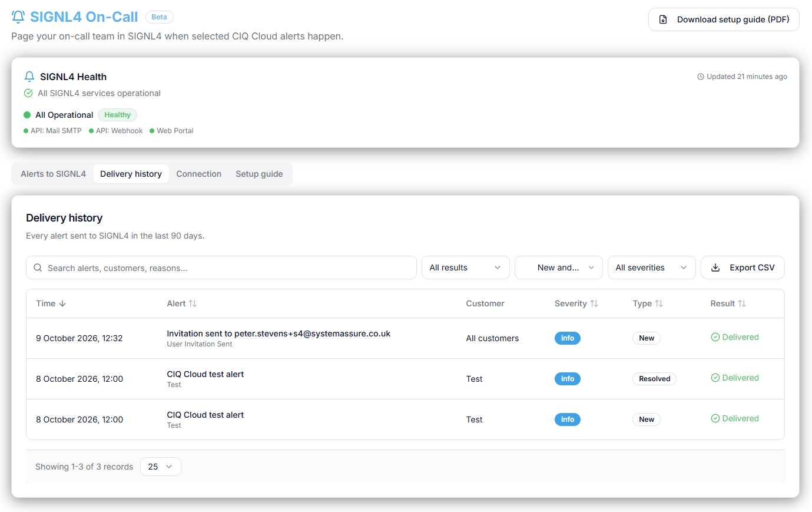Click the API: Webhook status item
This screenshot has height=512, width=812.
(x=116, y=131)
